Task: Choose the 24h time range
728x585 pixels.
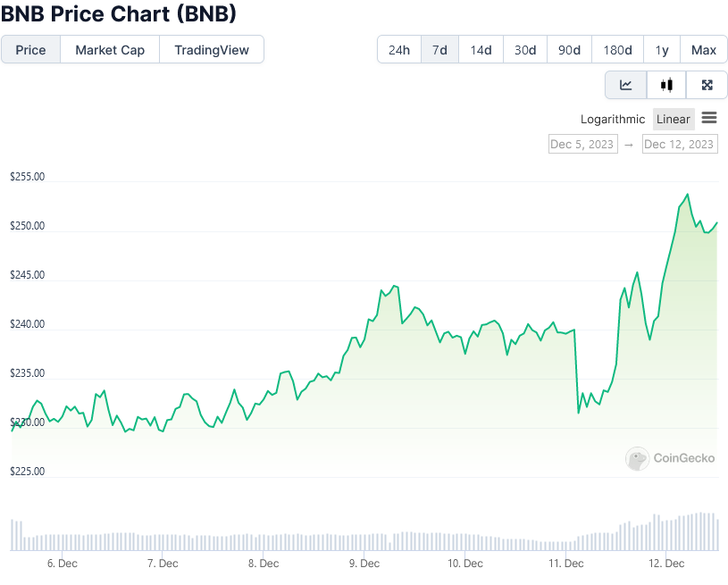Action: (x=399, y=50)
